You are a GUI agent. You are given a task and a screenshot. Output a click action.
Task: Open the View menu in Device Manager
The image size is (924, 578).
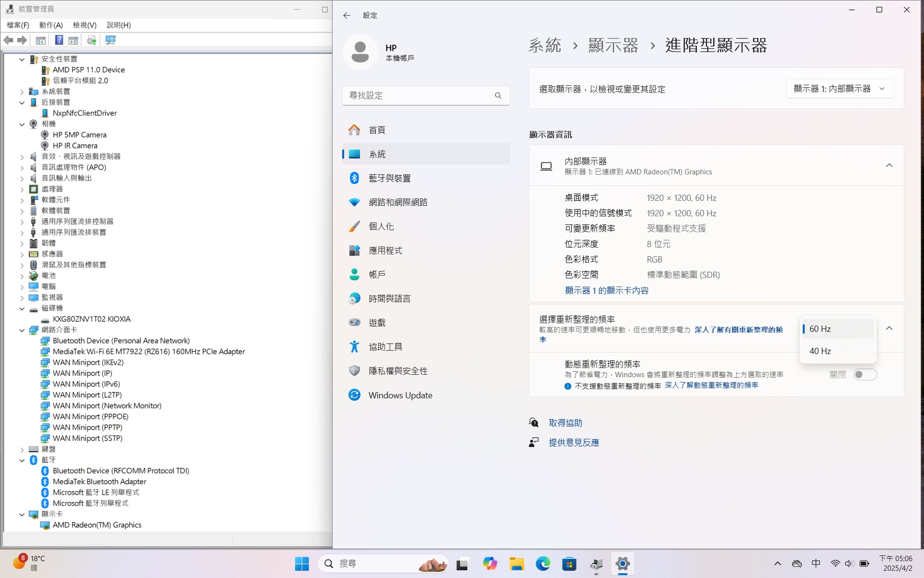pyautogui.click(x=84, y=25)
